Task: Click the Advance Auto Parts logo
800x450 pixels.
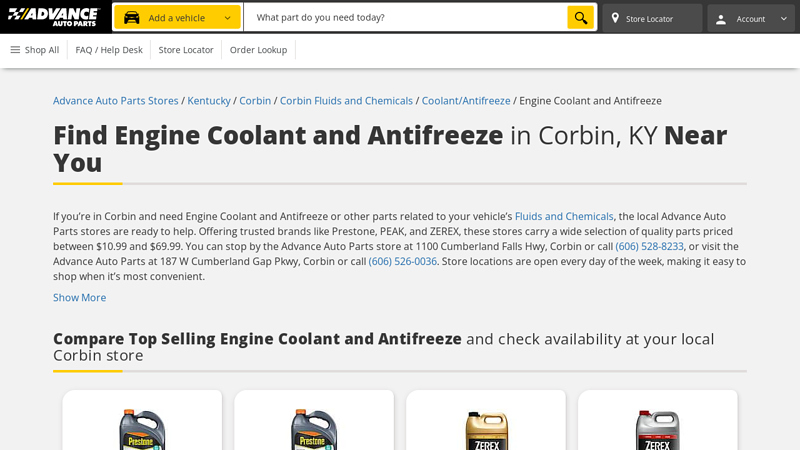Action: click(53, 17)
